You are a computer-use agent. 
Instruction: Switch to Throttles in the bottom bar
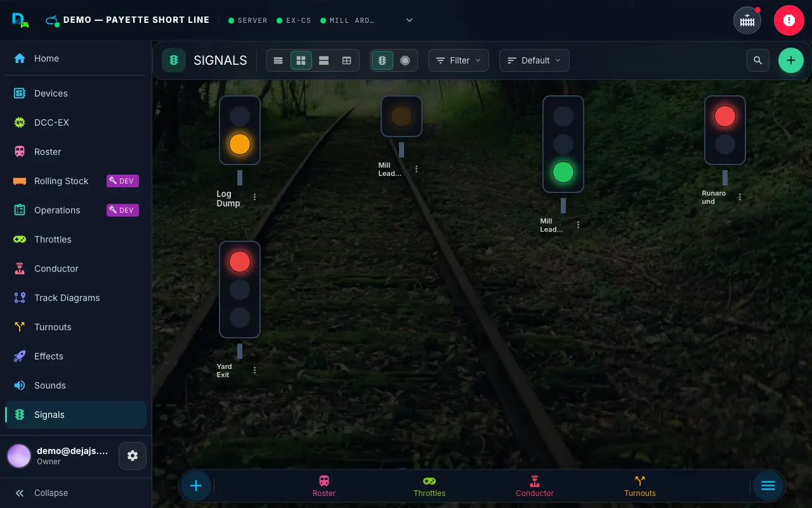[429, 486]
